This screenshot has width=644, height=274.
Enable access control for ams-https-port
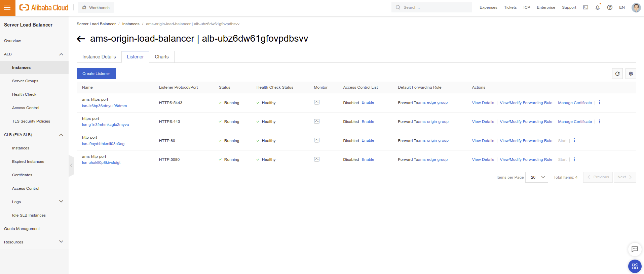368,102
